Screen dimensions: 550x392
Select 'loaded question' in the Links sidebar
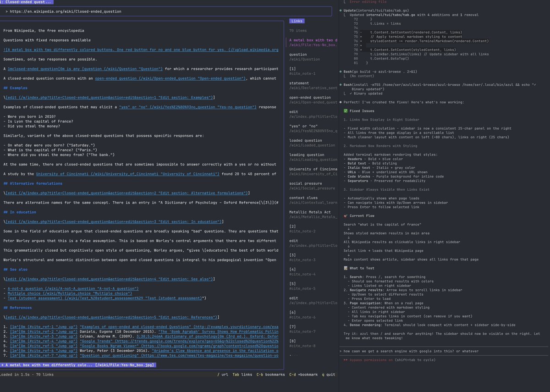coord(313,143)
